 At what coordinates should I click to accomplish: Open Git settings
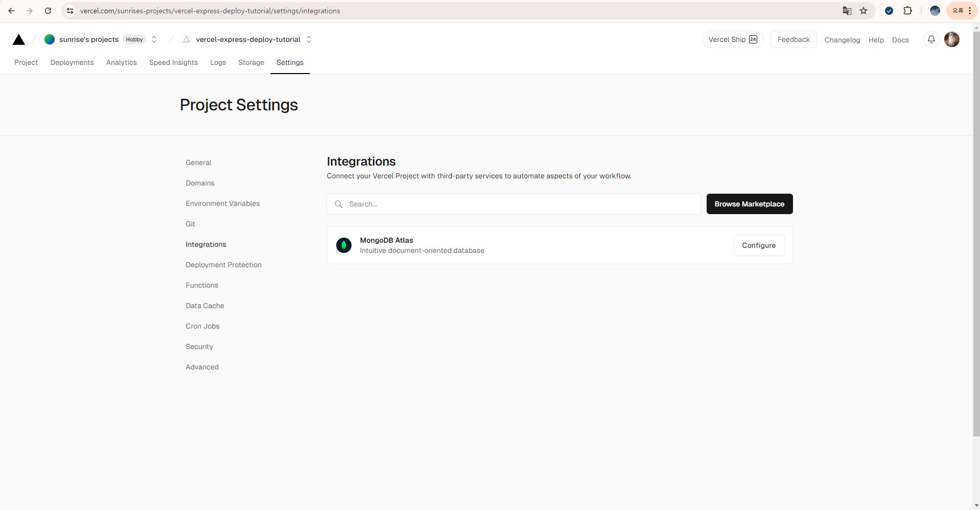click(190, 224)
